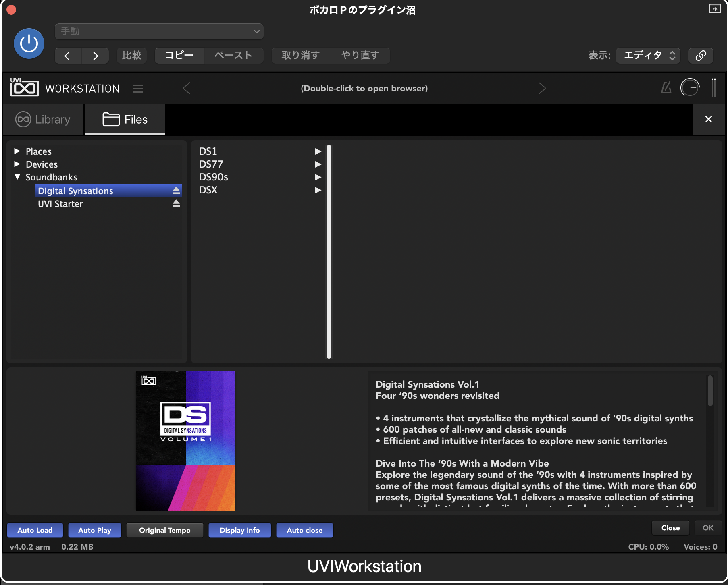Click the やり直す redo button

(360, 55)
